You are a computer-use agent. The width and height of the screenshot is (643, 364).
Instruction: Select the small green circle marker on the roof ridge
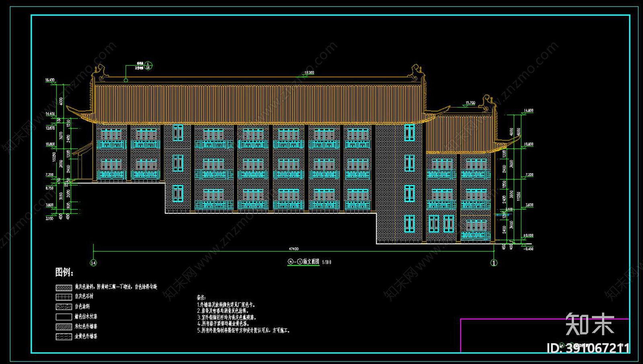126,80
